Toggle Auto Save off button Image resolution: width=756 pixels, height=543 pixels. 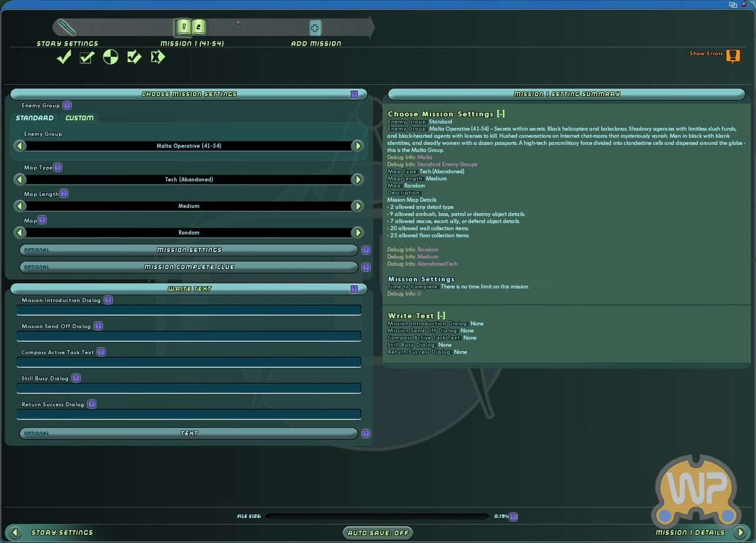(378, 532)
